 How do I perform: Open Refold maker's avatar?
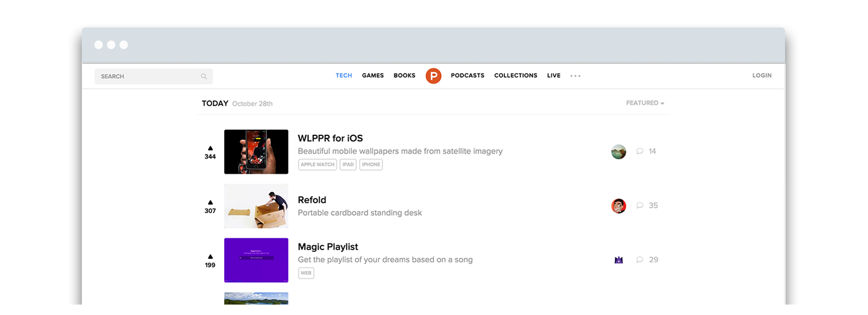619,206
